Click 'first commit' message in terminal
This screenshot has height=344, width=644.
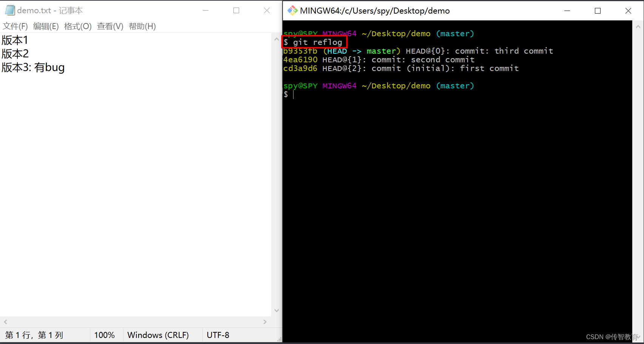(x=490, y=68)
